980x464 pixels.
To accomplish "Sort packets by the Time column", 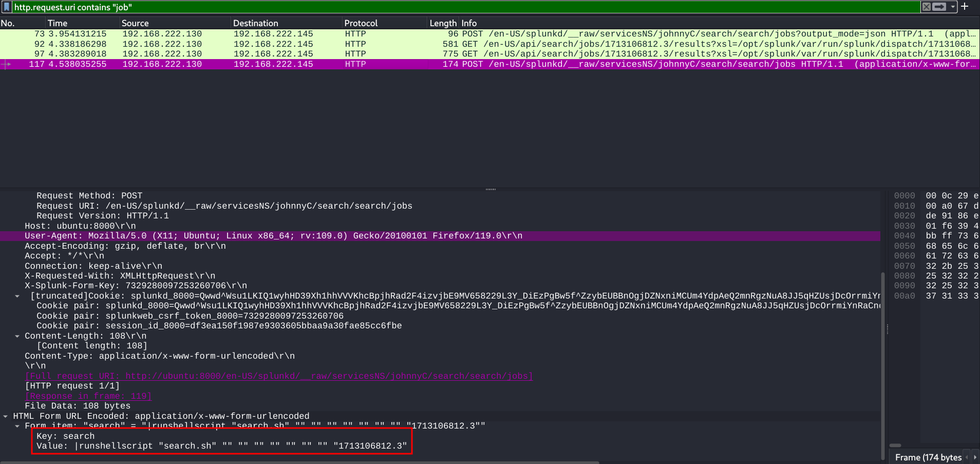I will [x=58, y=23].
